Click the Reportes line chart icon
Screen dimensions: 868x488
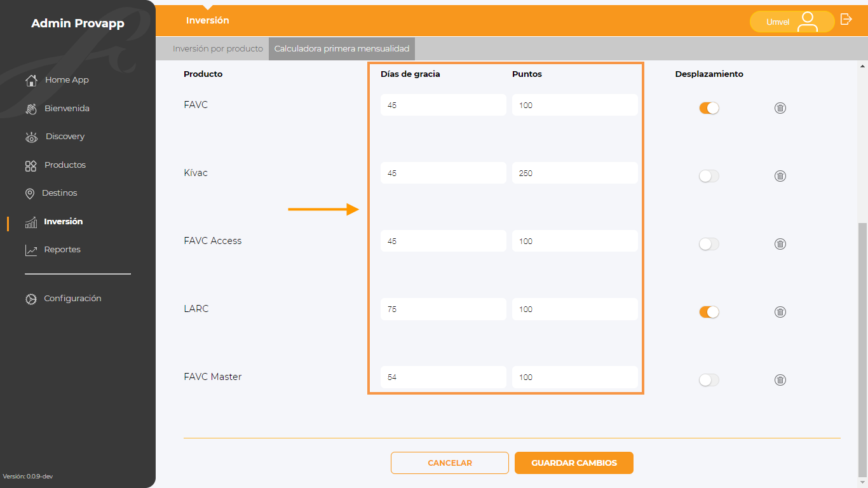point(31,250)
